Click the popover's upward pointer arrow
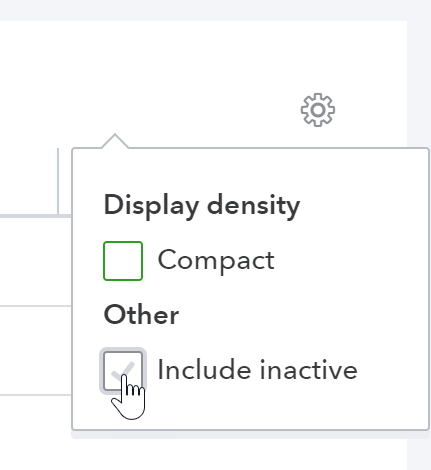The image size is (431, 470). coord(115,141)
